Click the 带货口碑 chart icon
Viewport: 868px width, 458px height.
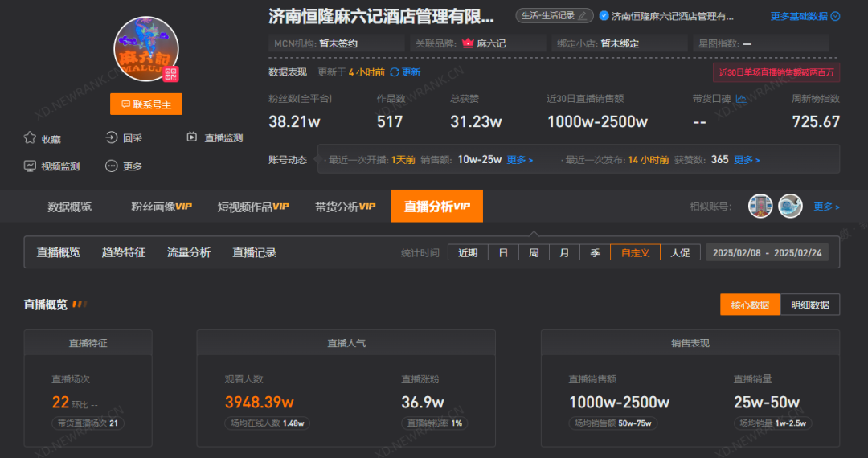(741, 99)
